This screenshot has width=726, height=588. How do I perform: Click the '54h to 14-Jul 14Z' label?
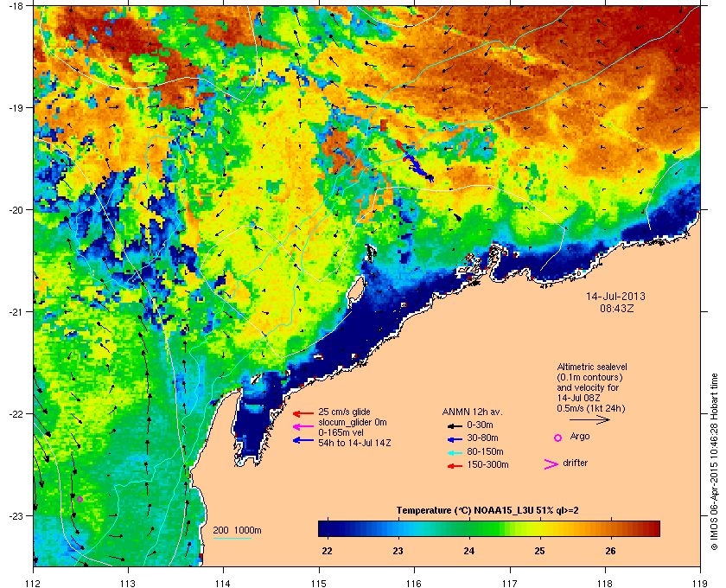point(354,443)
